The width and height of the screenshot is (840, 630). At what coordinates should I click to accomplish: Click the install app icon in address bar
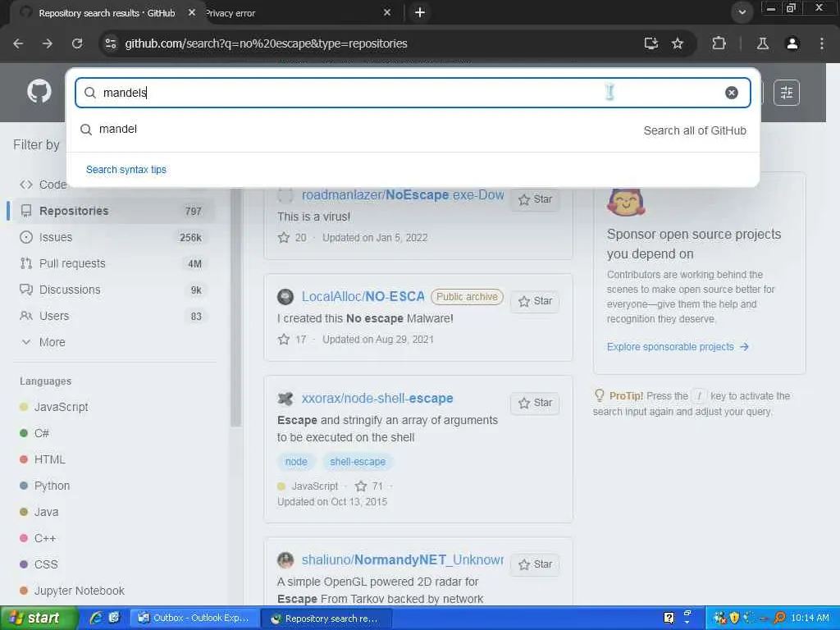(651, 43)
